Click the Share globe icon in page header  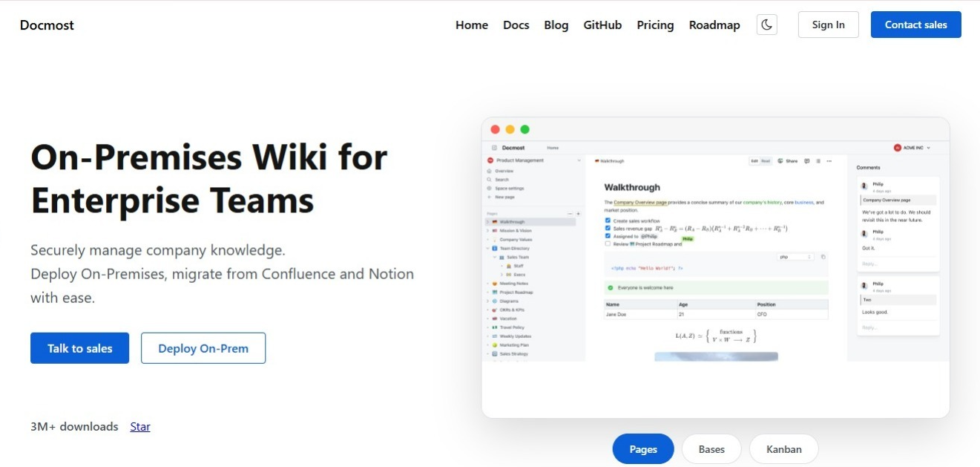(x=780, y=160)
